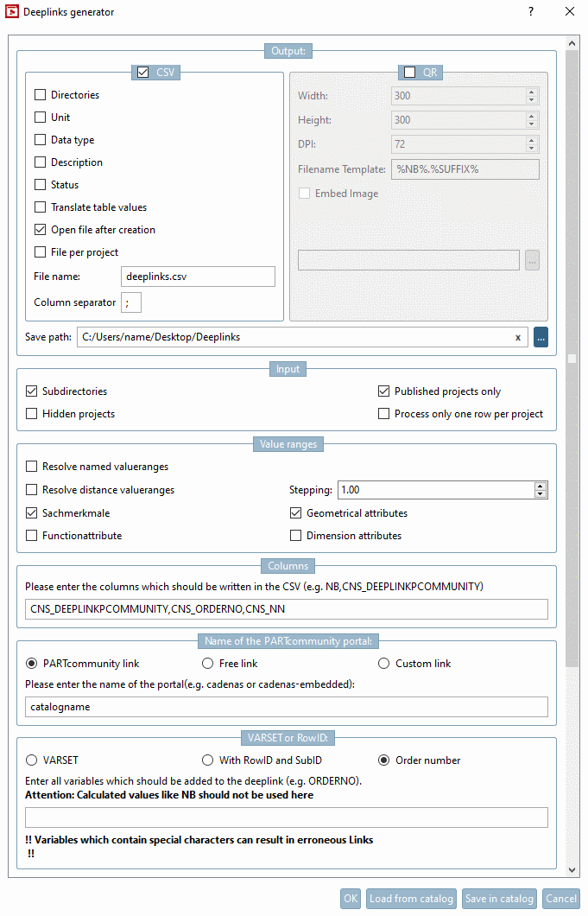Select the Free link radio button
Viewport: 588px width, 916px height.
click(x=207, y=663)
